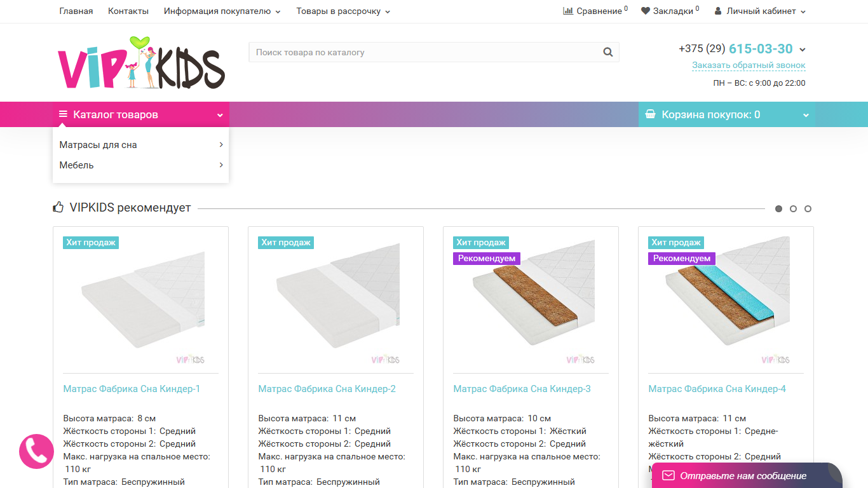Screen dimensions: 868x488
Task: Click Хит продаж badge on Киндер-1
Action: coord(91,243)
